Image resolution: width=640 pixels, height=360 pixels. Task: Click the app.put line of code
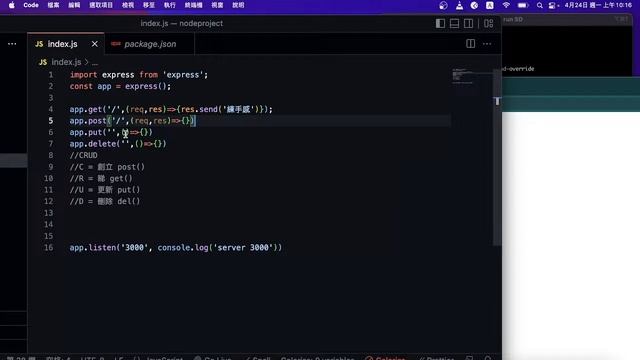[111, 132]
